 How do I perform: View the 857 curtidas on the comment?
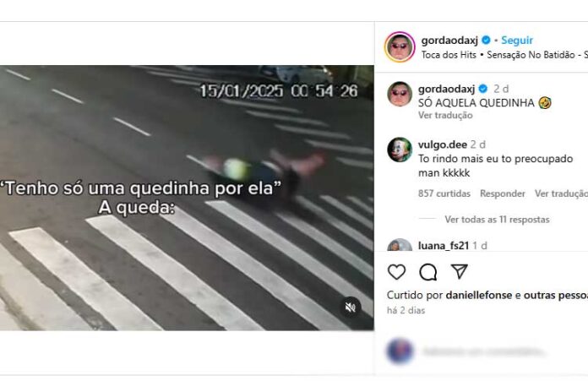pyautogui.click(x=444, y=193)
